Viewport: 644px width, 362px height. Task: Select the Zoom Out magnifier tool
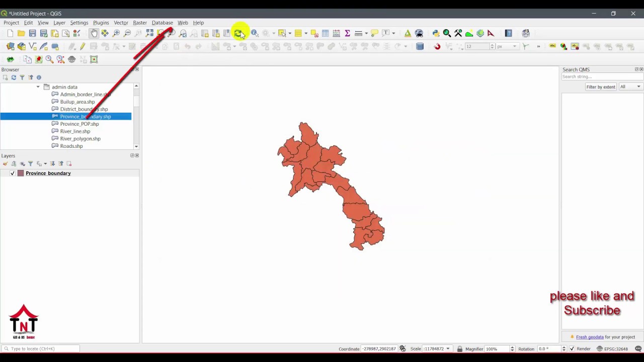click(127, 33)
